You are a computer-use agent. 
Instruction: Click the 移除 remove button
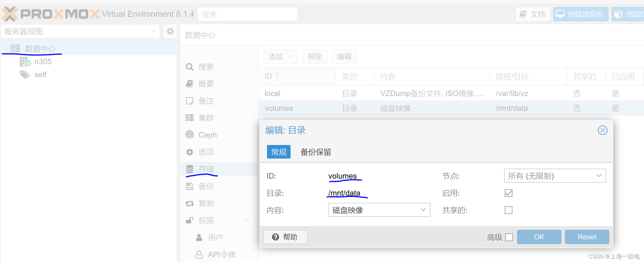tap(315, 57)
